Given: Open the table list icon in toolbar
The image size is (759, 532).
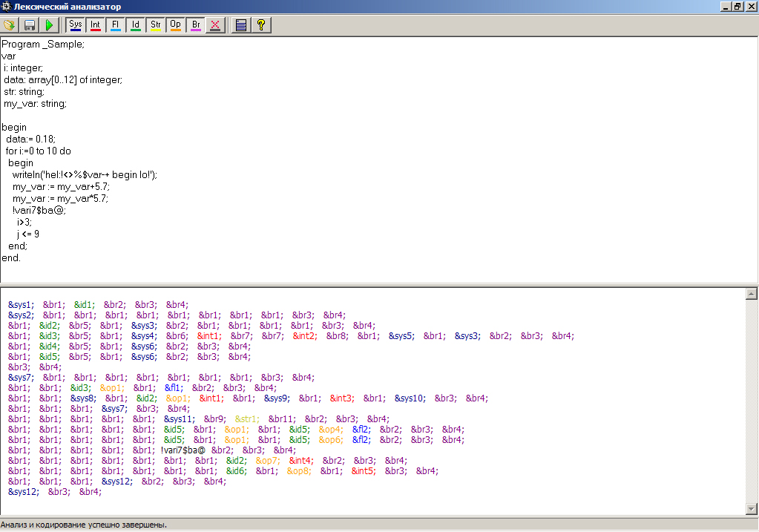Looking at the screenshot, I should 240,25.
